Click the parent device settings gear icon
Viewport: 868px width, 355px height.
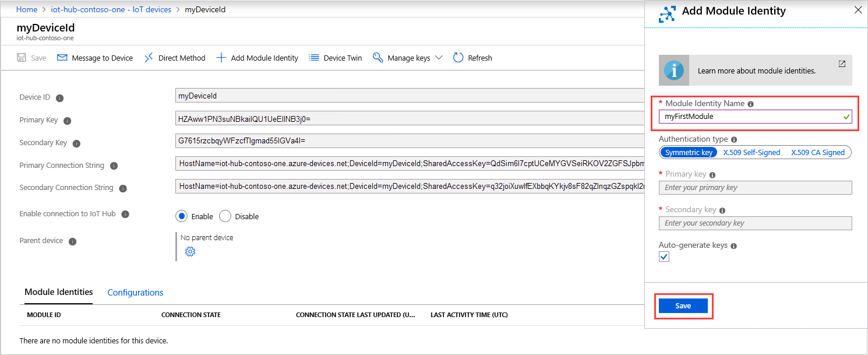click(190, 252)
